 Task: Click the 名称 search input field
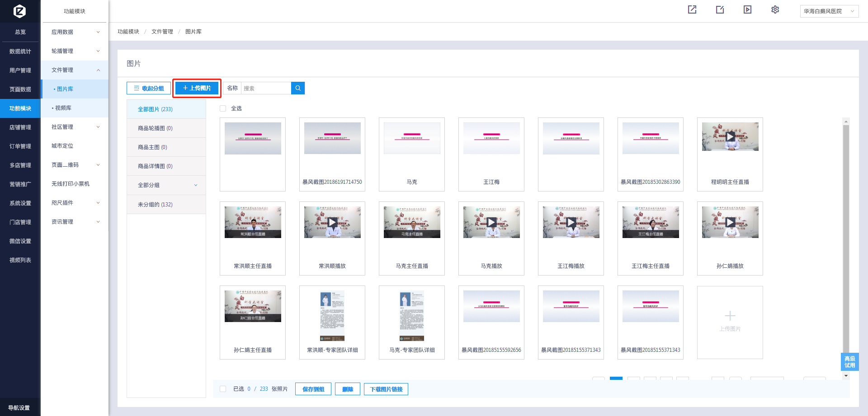[x=266, y=88]
